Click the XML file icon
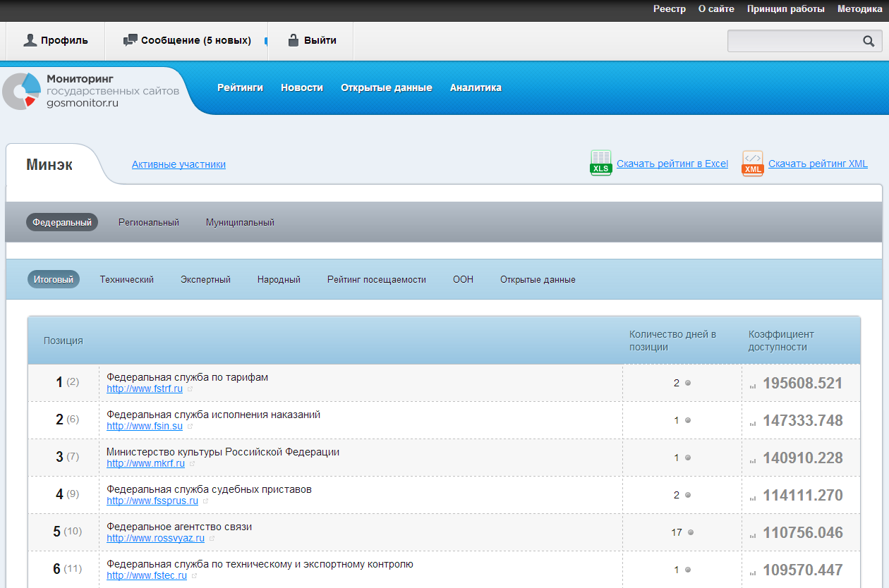This screenshot has height=588, width=889. coord(753,163)
